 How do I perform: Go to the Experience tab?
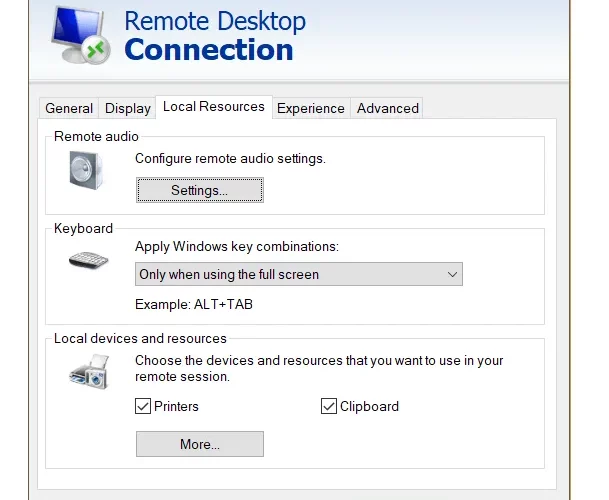[311, 108]
